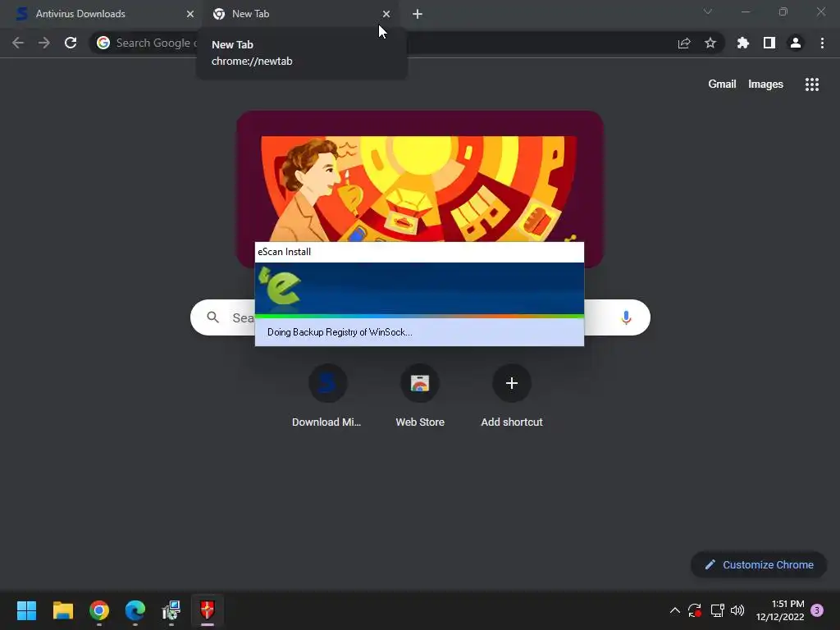Switch to Chrome in taskbar

coord(99,610)
